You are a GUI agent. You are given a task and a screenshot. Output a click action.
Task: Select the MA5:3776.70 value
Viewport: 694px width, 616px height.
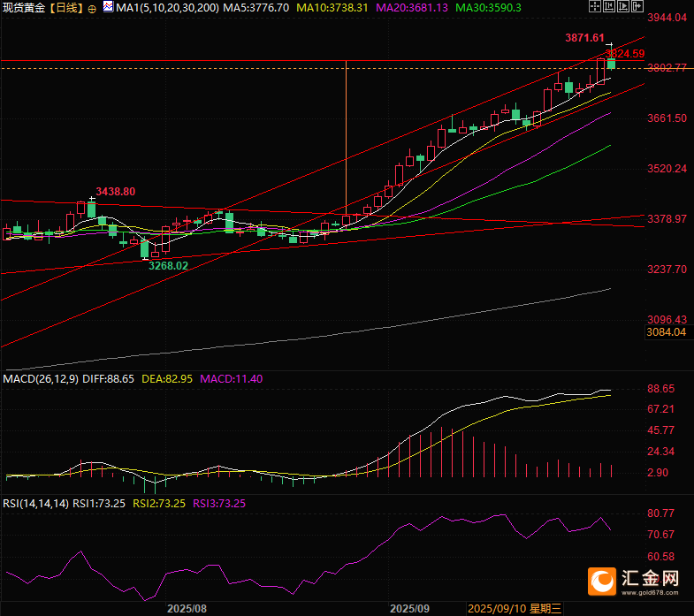pos(255,8)
